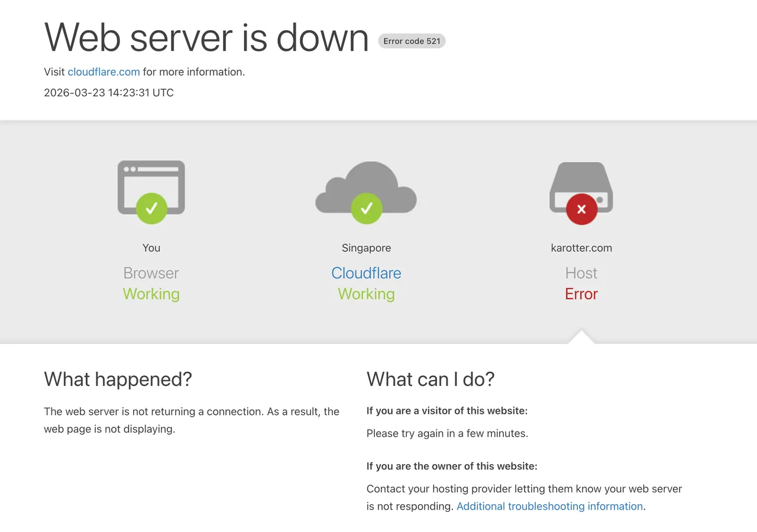This screenshot has width=757, height=532.
Task: Click the Working status under Browser
Action: 151,294
